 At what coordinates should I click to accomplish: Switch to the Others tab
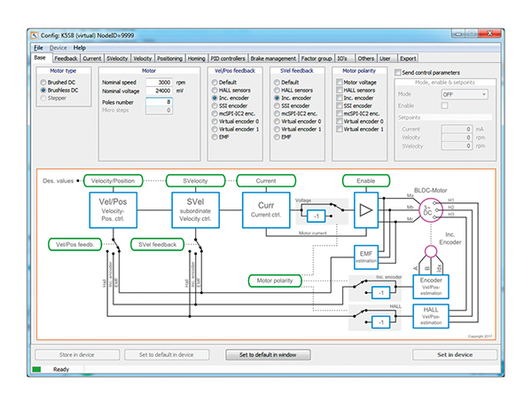click(x=365, y=59)
